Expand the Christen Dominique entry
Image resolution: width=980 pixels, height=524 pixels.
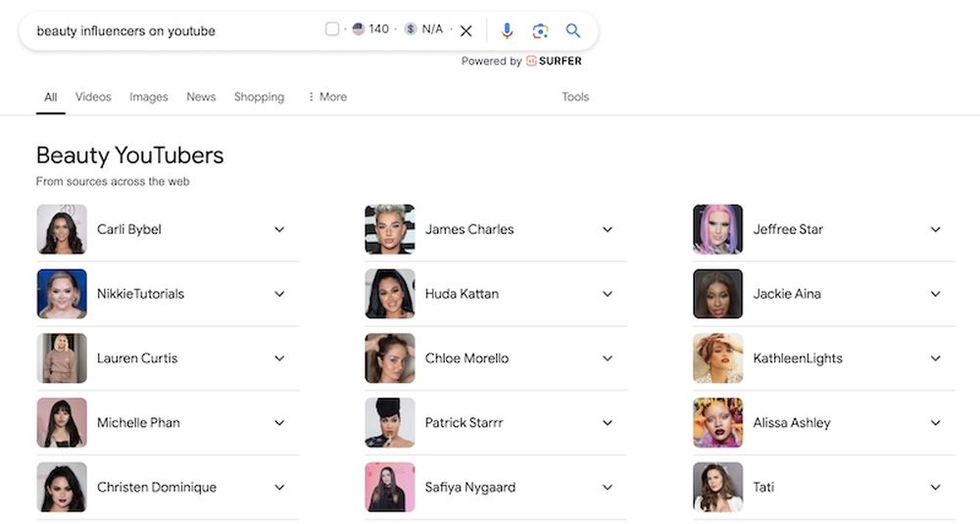click(279, 487)
